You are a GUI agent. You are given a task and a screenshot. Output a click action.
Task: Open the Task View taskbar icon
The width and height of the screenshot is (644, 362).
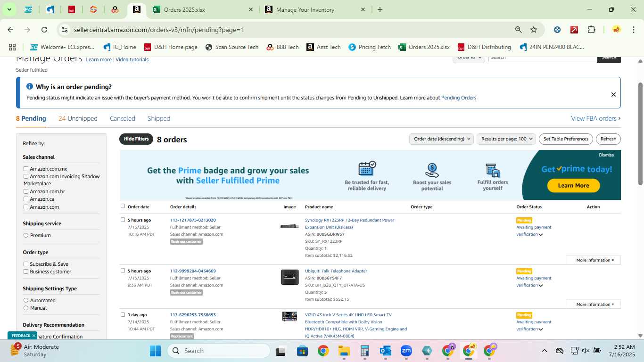coord(281,351)
